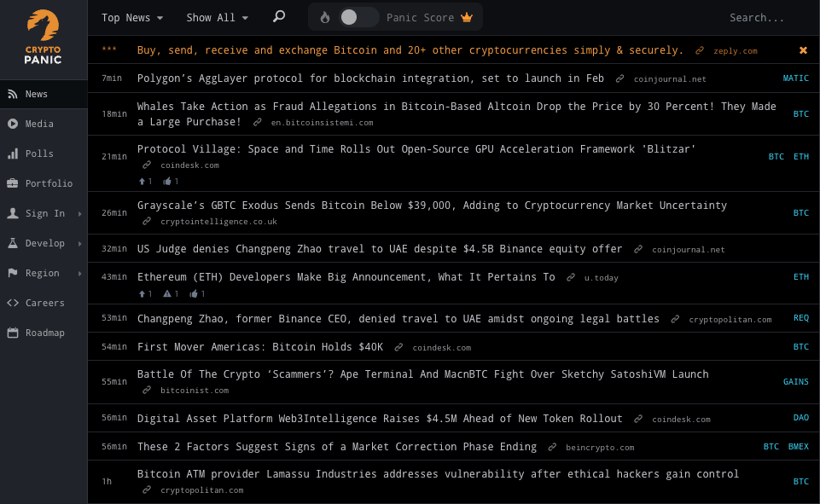This screenshot has width=820, height=504.
Task: Click the BMEX currency tag
Action: click(x=798, y=447)
